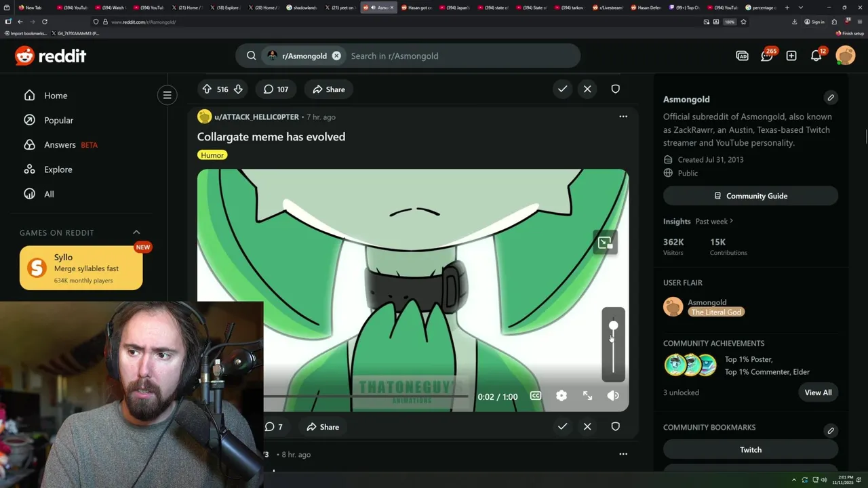
Task: Remove the Collargate post with X
Action: pos(587,426)
